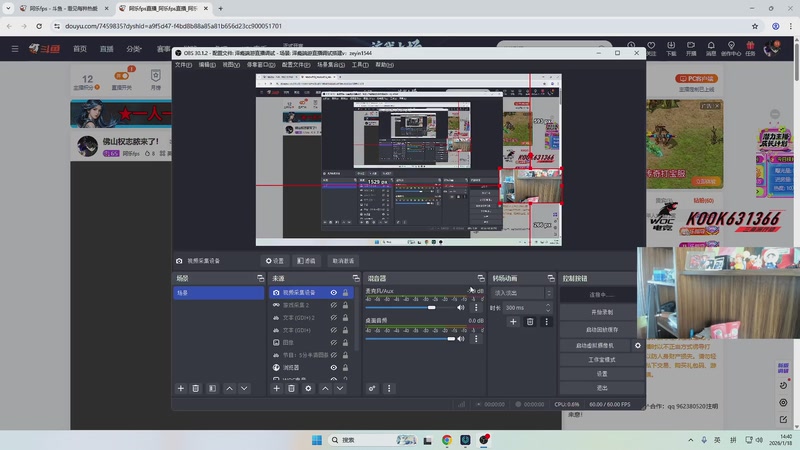800x450 pixels.
Task: Open OBS 场景集合 menu
Action: (331, 65)
